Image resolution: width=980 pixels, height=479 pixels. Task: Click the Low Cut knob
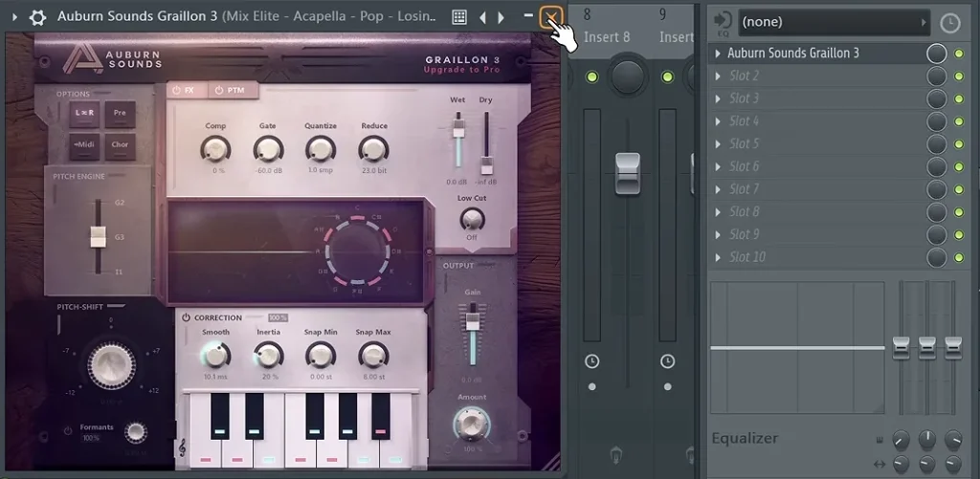click(x=472, y=219)
